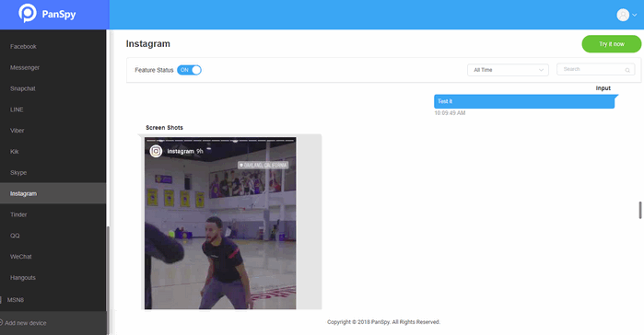Select QQ in the sidebar
The height and width of the screenshot is (335, 644).
point(15,236)
